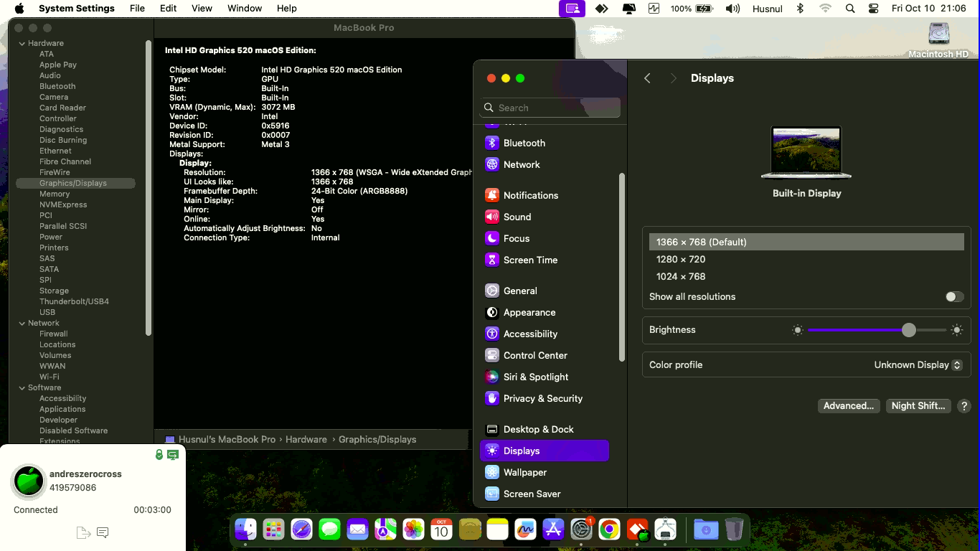This screenshot has width=980, height=551.
Task: Open the Wi-Fi status menu
Action: tap(825, 9)
